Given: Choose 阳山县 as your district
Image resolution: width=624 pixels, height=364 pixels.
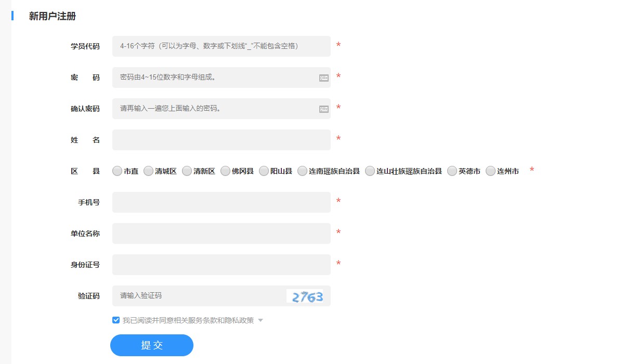Looking at the screenshot, I should (x=264, y=171).
